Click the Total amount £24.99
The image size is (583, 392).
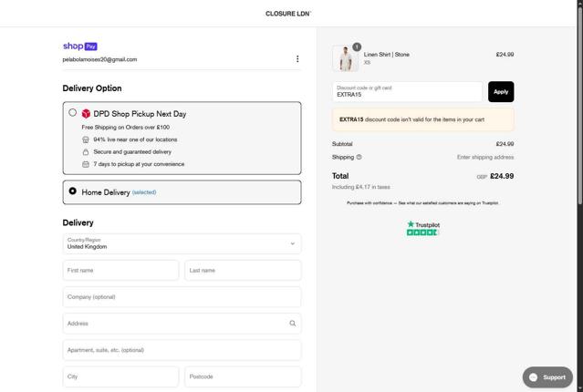click(502, 176)
